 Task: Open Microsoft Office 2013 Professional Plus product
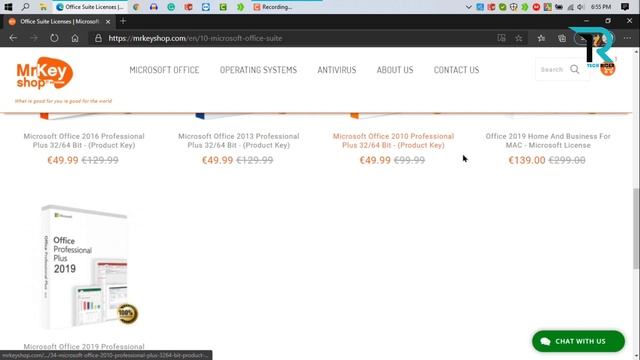pyautogui.click(x=239, y=140)
